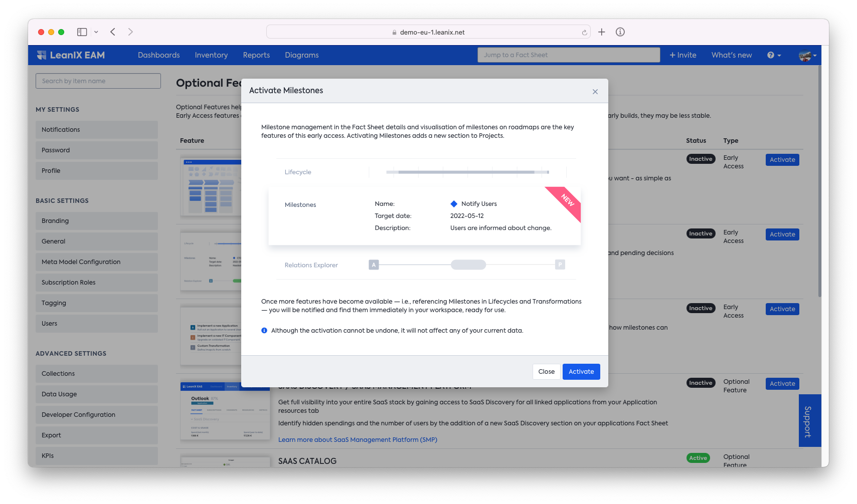Click the blue diamond Notify Users milestone icon
Viewport: 857px width, 504px height.
(x=454, y=204)
